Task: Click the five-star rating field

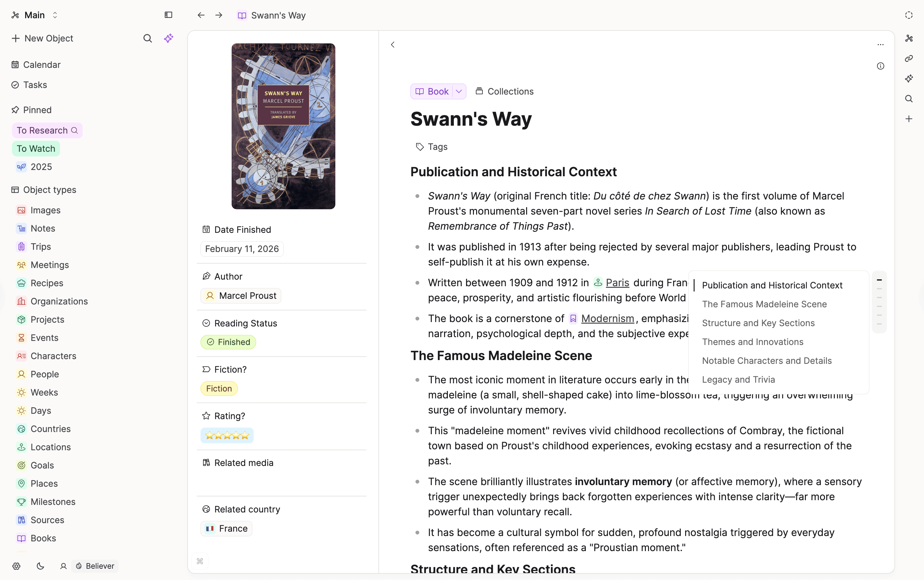Action: pyautogui.click(x=227, y=435)
